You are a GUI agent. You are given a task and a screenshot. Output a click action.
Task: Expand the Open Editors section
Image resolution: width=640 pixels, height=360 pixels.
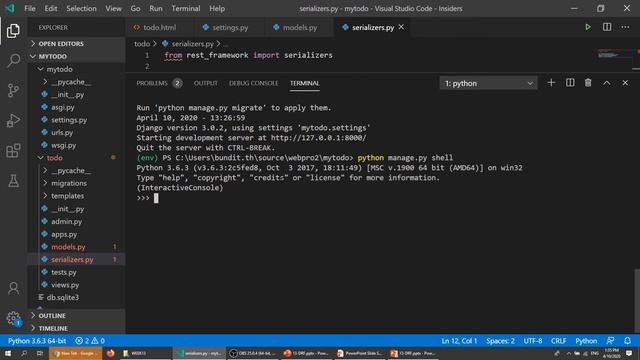[76, 44]
